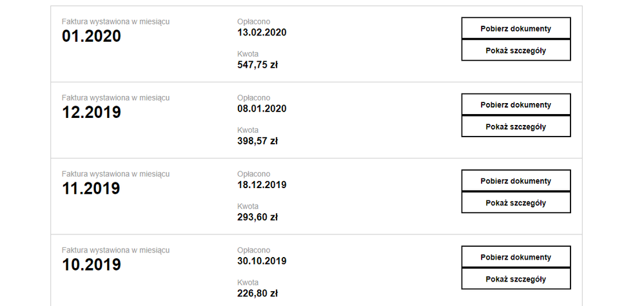Select the paid date 30.10.2019
The height and width of the screenshot is (306, 644).
pos(262,261)
